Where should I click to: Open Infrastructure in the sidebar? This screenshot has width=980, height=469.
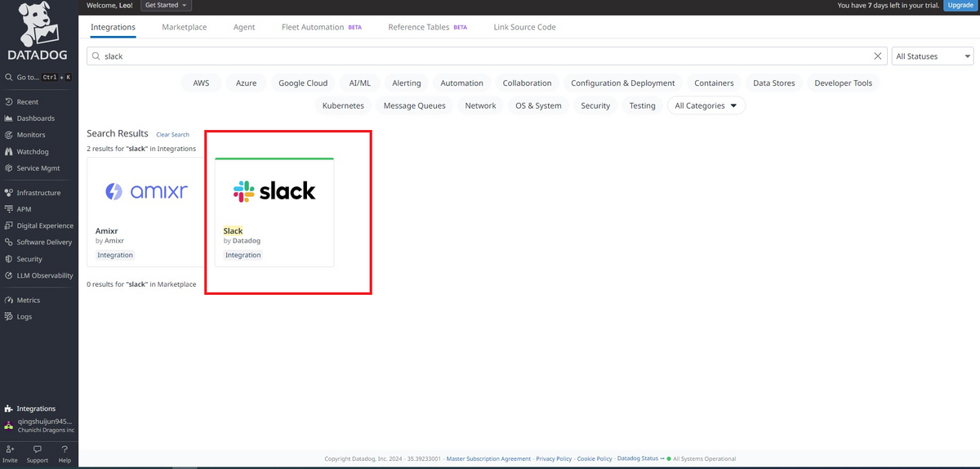click(39, 193)
